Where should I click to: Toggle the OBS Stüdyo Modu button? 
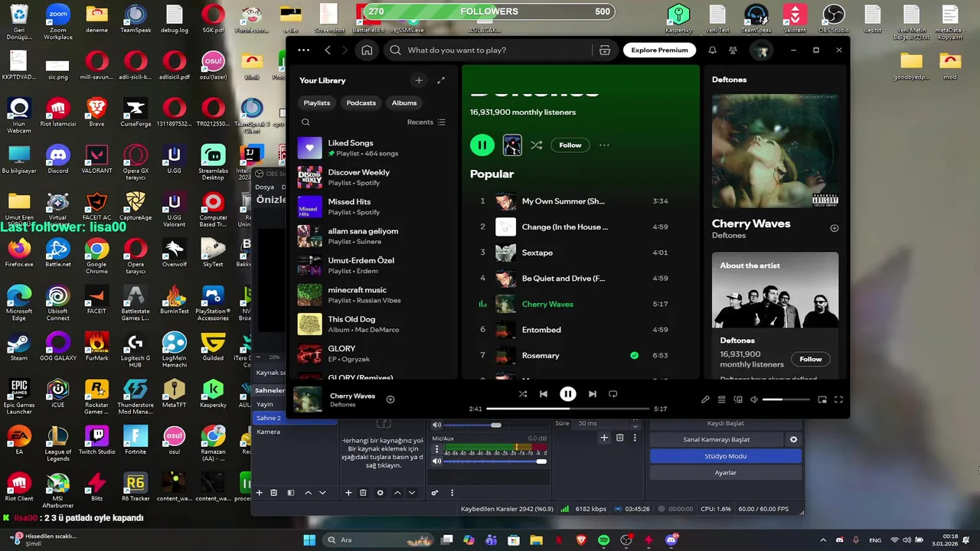(x=726, y=456)
